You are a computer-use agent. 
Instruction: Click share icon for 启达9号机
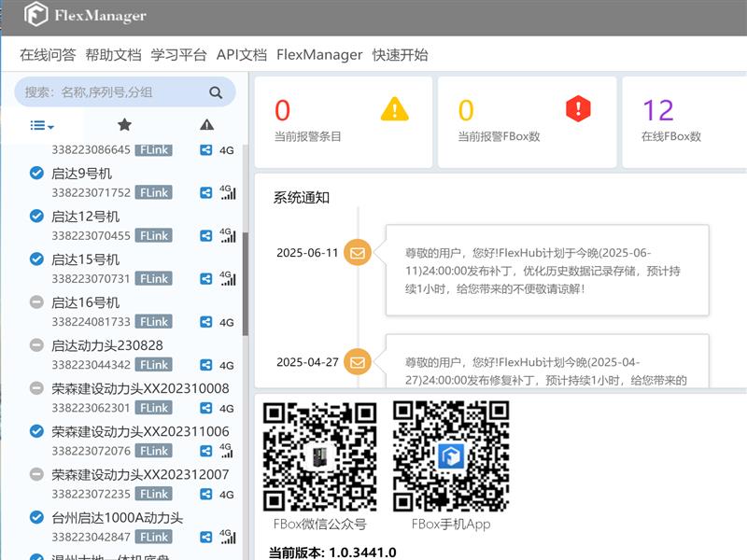click(x=205, y=192)
